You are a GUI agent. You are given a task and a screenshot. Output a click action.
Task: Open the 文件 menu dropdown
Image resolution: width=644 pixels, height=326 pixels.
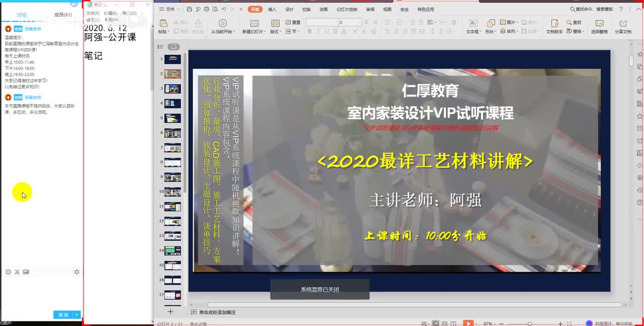169,9
